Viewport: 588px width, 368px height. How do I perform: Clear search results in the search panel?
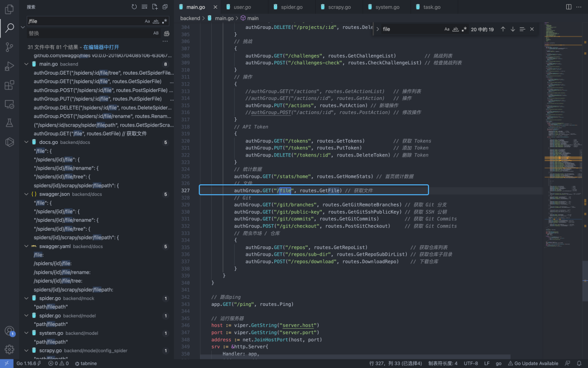[x=144, y=7]
